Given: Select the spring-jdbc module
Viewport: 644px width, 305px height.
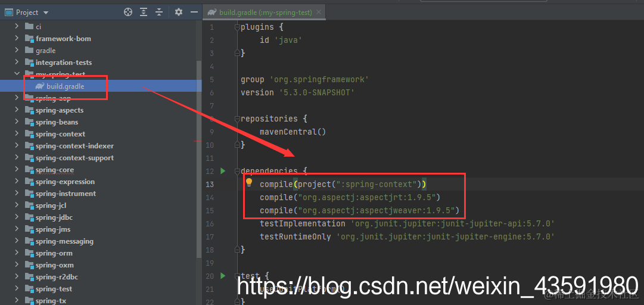Looking at the screenshot, I should [x=54, y=217].
